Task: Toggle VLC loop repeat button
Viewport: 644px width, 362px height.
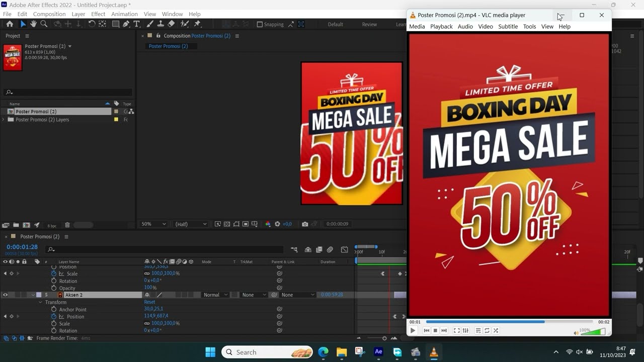Action: (x=487, y=330)
